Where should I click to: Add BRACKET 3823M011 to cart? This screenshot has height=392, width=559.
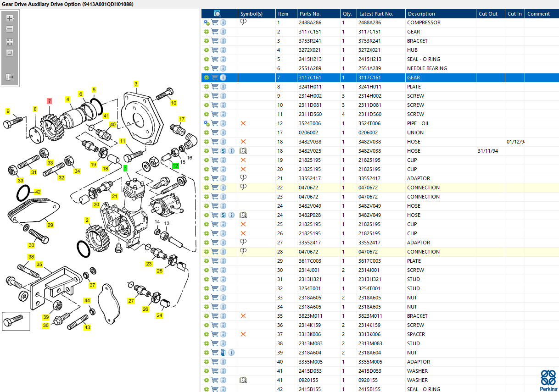pos(215,316)
